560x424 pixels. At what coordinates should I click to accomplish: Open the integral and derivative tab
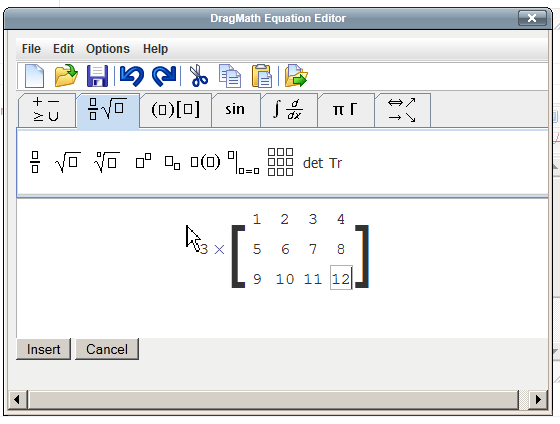pos(289,110)
